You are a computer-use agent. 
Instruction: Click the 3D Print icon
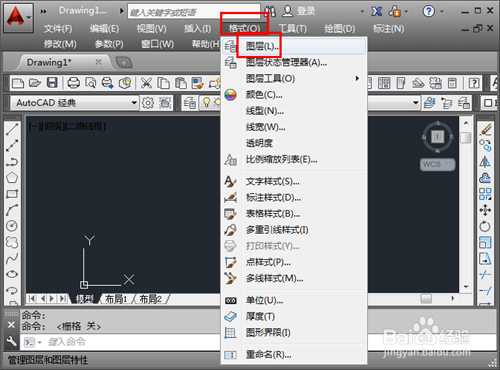125,83
